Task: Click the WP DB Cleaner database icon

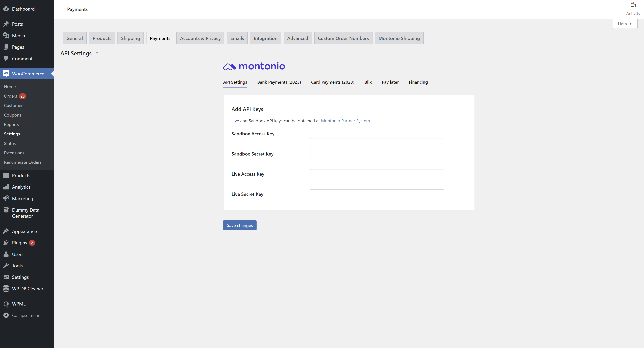Action: [6, 289]
